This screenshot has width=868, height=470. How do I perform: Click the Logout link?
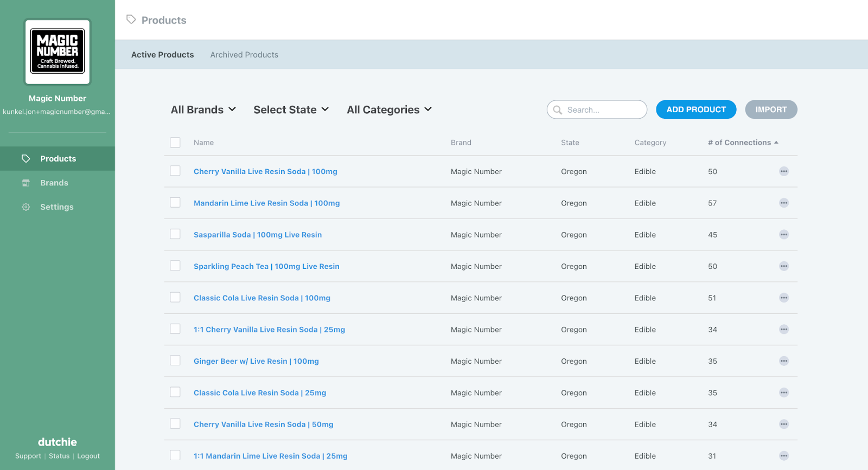(88, 456)
